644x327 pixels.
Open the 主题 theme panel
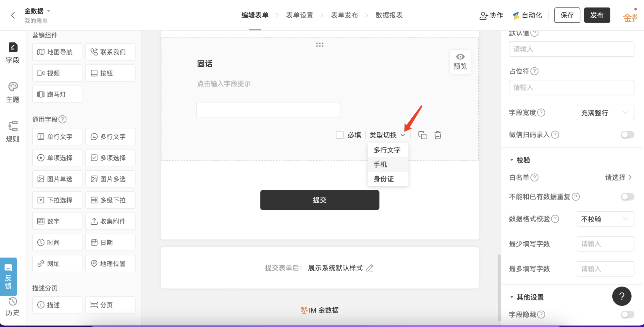[x=13, y=93]
